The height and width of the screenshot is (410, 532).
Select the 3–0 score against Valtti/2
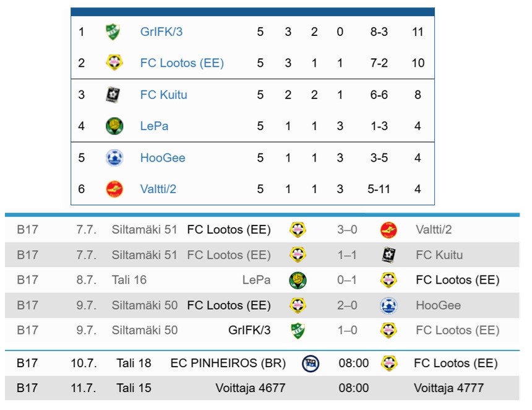(x=347, y=230)
